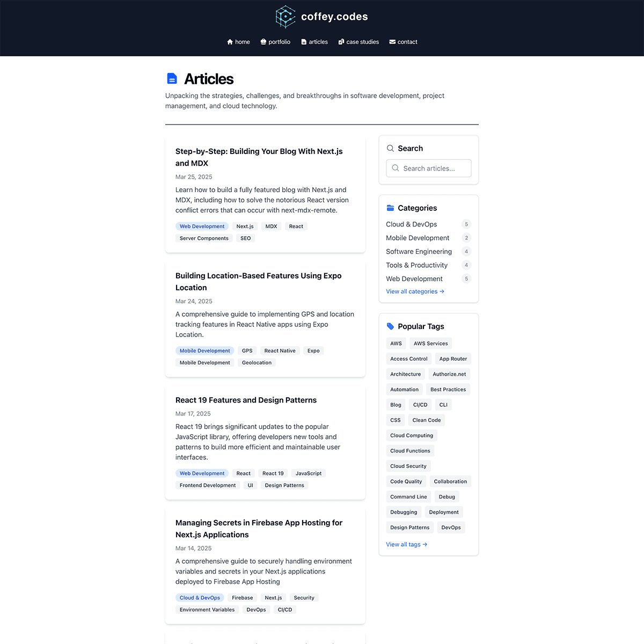Click the portfolio icon in navigation
This screenshot has height=644, width=644.
(x=263, y=42)
